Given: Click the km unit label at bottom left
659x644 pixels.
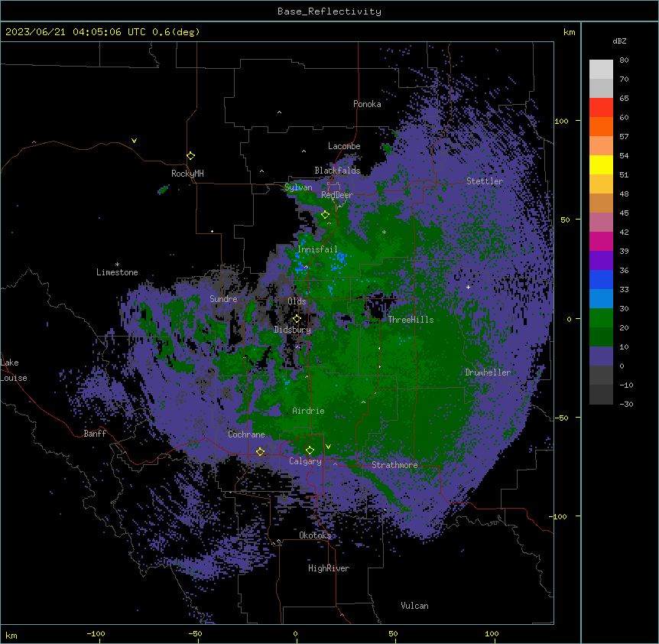Looking at the screenshot, I should (11, 636).
